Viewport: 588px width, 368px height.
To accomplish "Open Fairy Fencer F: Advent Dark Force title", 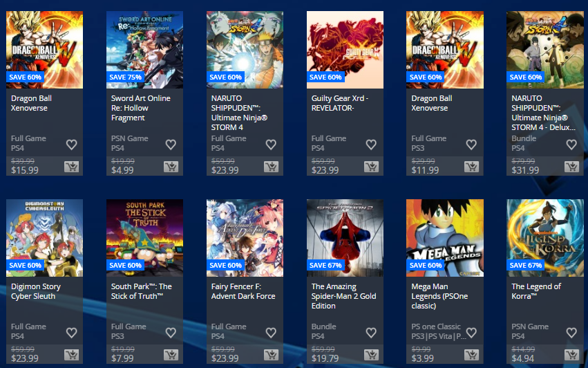I will pos(243,291).
